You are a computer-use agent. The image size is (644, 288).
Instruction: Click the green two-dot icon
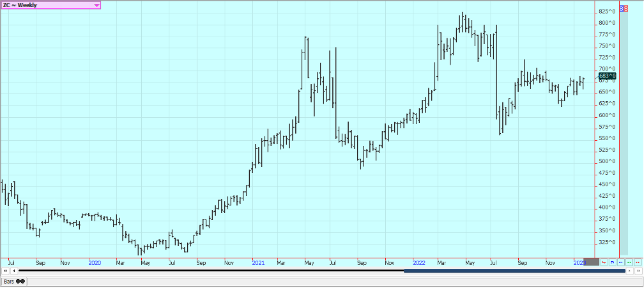click(629, 262)
